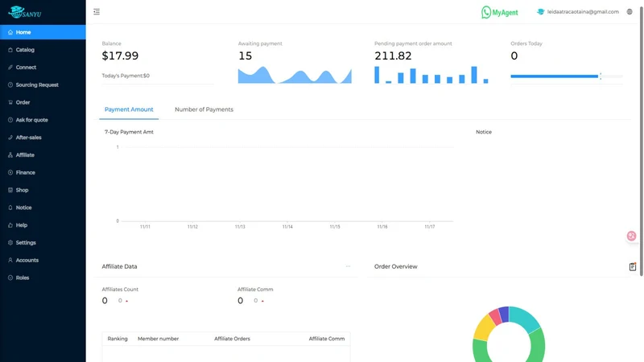Click the Order cart icon
This screenshot has height=362, width=644.
[10, 102]
